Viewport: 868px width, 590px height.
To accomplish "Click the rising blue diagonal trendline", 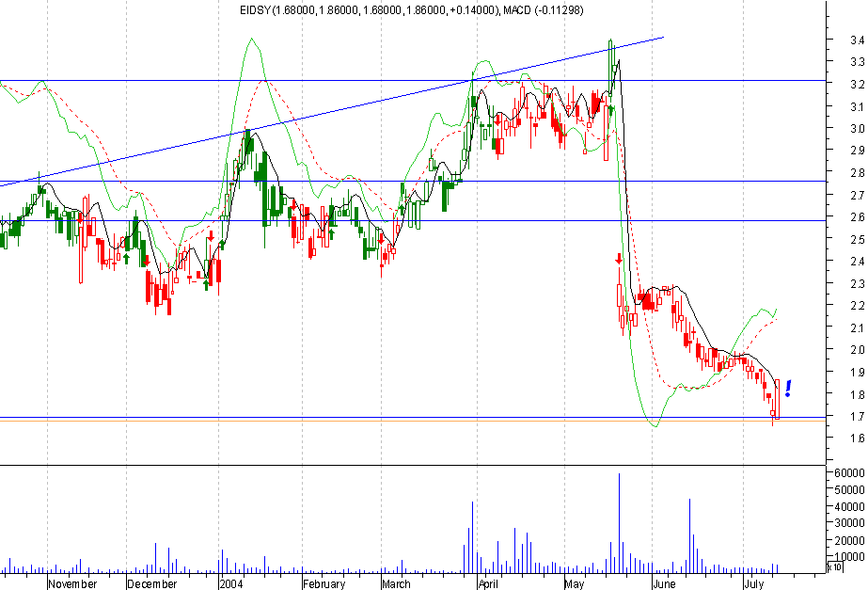I will point(332,111).
